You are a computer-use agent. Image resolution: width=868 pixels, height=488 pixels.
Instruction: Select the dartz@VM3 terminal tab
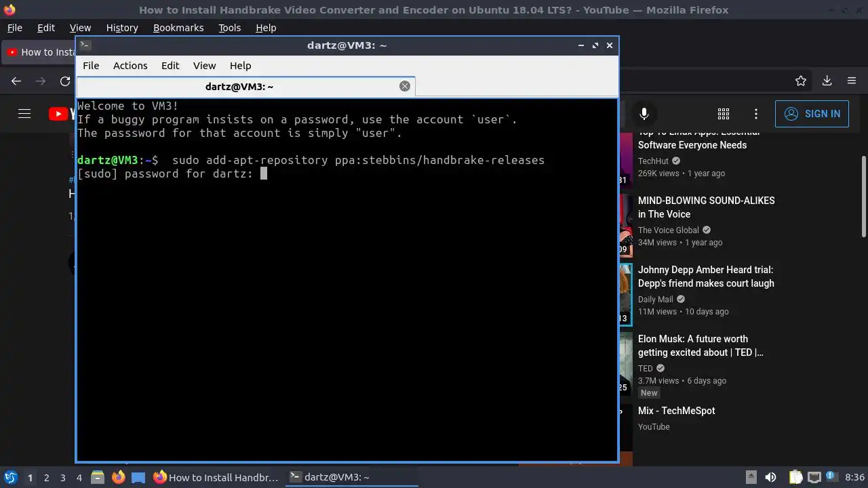tap(245, 86)
